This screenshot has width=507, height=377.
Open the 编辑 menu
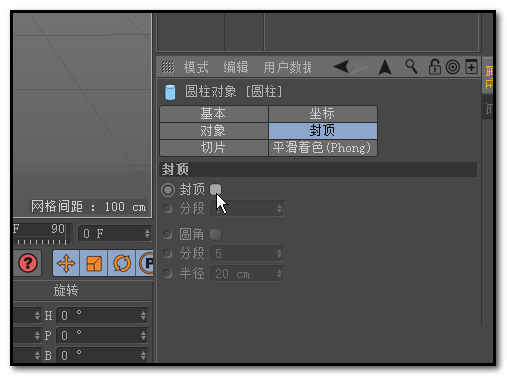(236, 67)
